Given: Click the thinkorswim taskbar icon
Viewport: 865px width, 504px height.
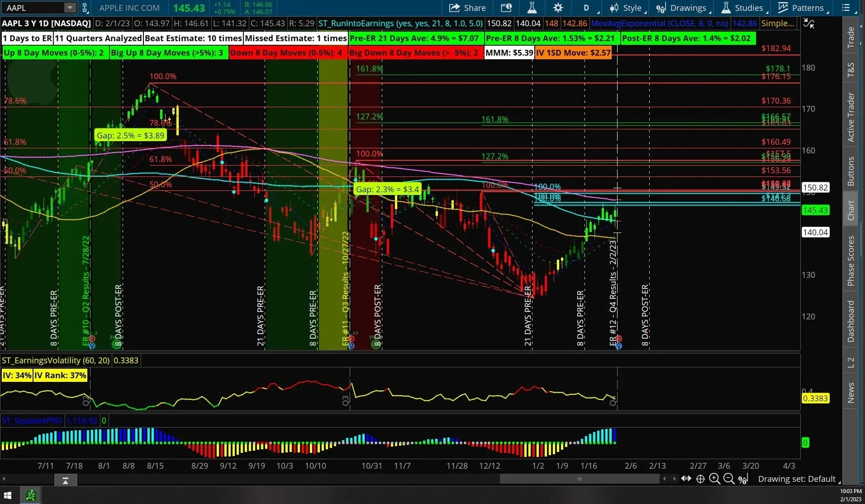Looking at the screenshot, I should point(30,495).
